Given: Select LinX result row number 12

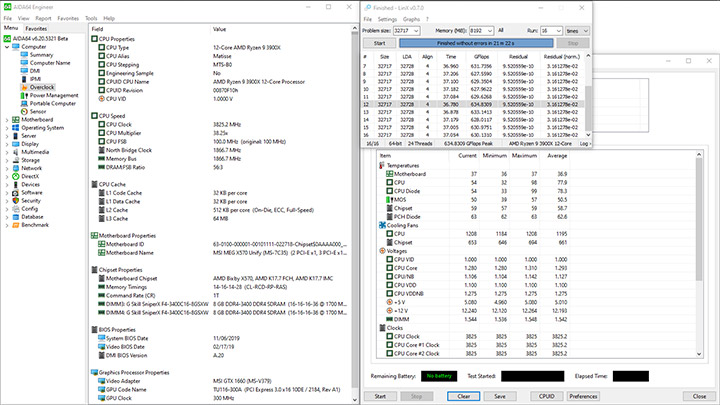Looking at the screenshot, I should [x=473, y=104].
